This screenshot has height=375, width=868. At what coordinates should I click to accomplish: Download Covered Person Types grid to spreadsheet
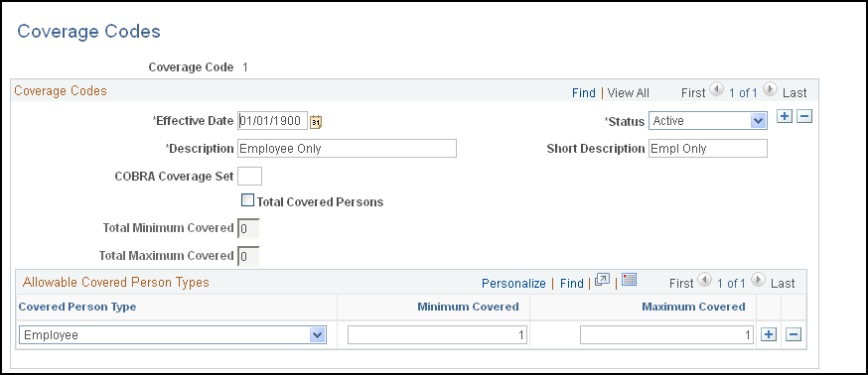629,280
